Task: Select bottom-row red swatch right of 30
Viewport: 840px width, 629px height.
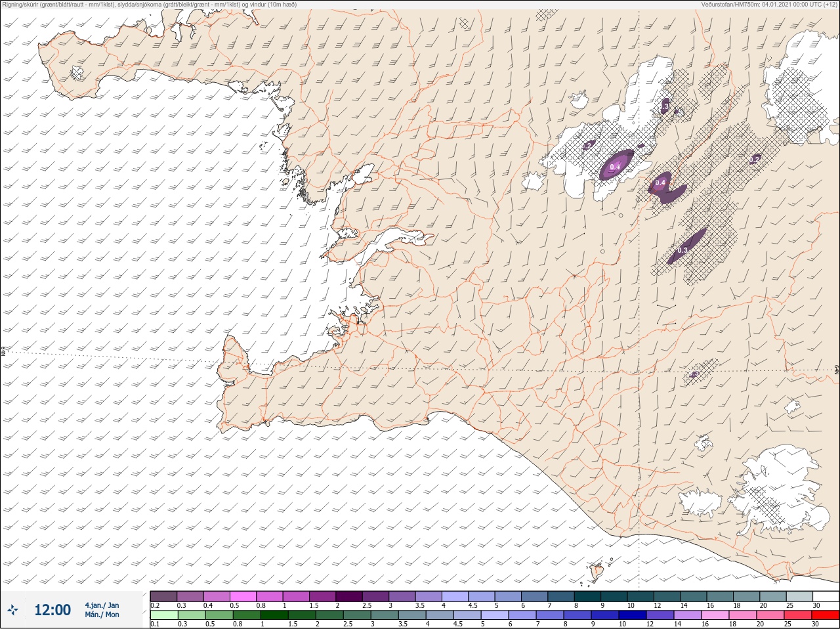Action: pos(826,615)
